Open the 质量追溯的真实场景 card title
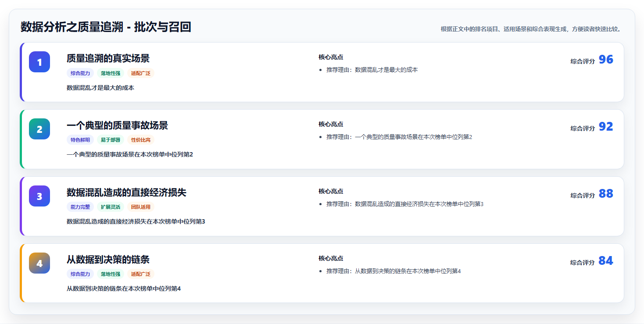Image resolution: width=644 pixels, height=324 pixels. [108, 58]
